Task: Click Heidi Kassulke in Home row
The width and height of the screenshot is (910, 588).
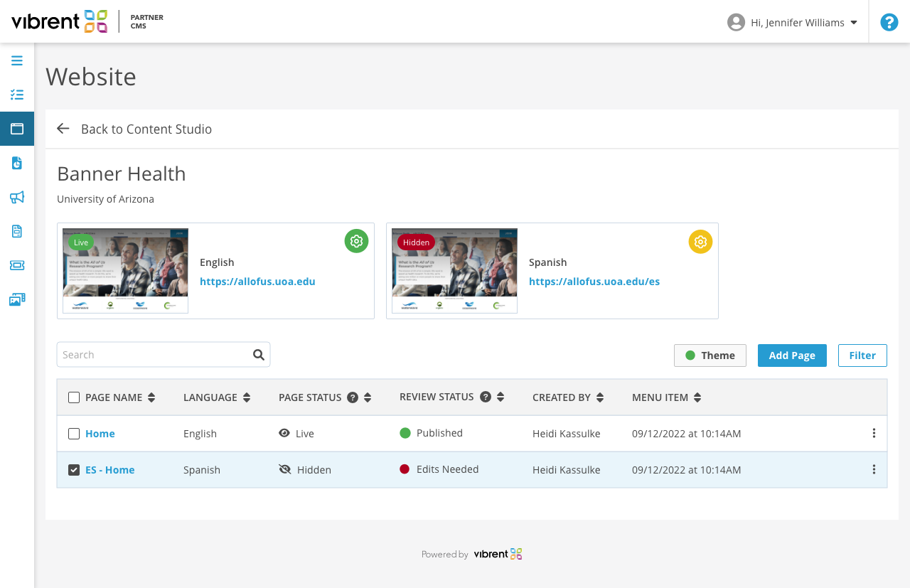Action: (567, 434)
